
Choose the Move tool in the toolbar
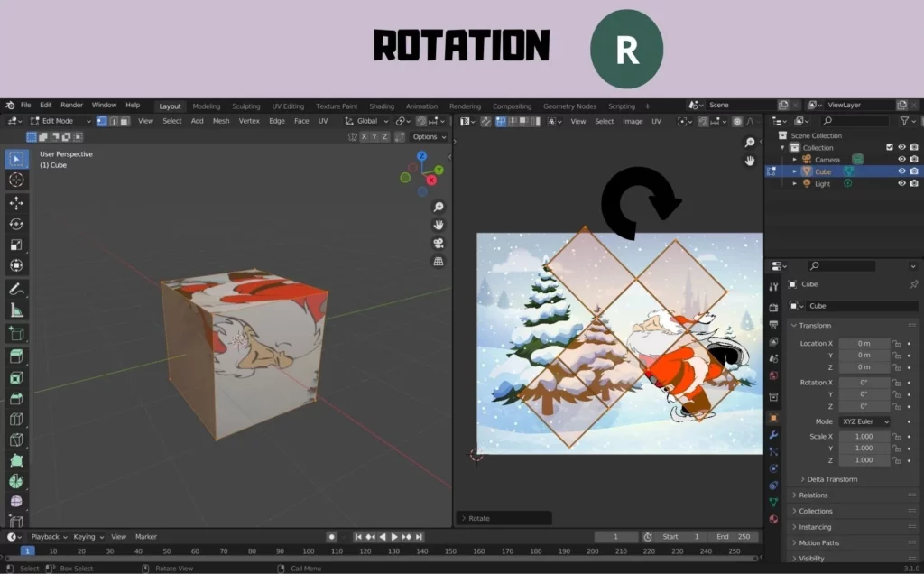point(16,203)
